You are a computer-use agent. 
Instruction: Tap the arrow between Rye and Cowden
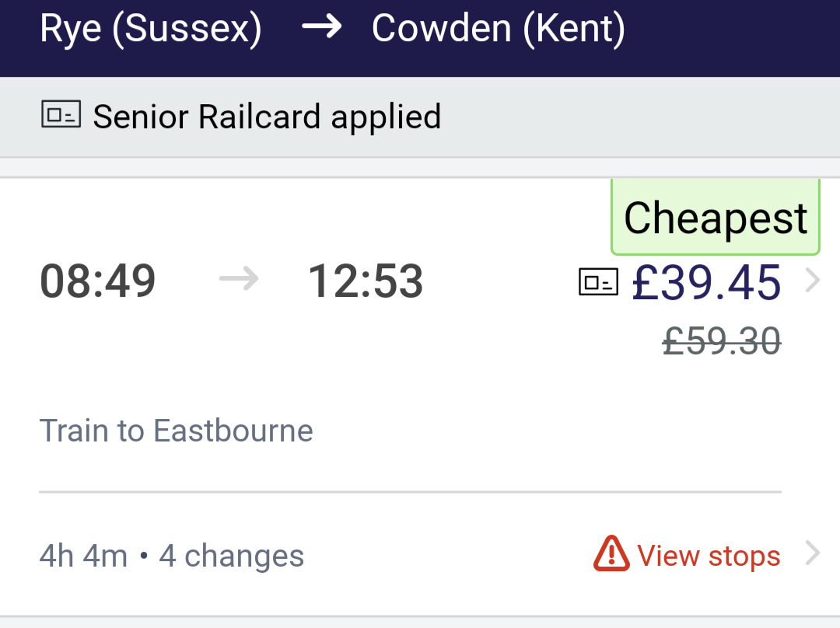321,28
